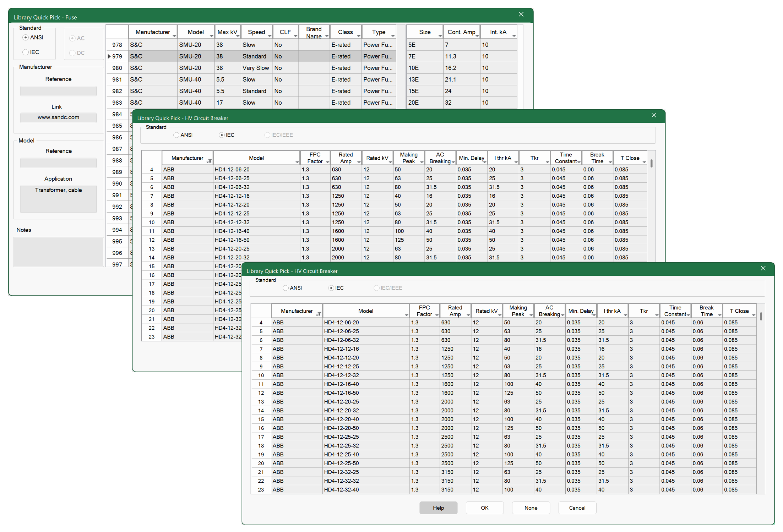Select ANSI standard in front breaker dialog
The image size is (783, 532).
click(286, 288)
